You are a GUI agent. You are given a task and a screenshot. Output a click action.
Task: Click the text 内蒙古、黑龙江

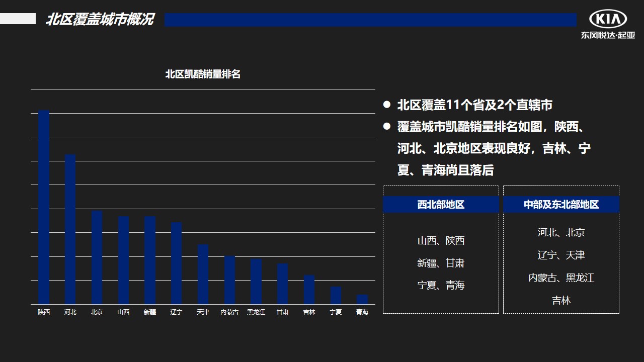click(x=561, y=278)
